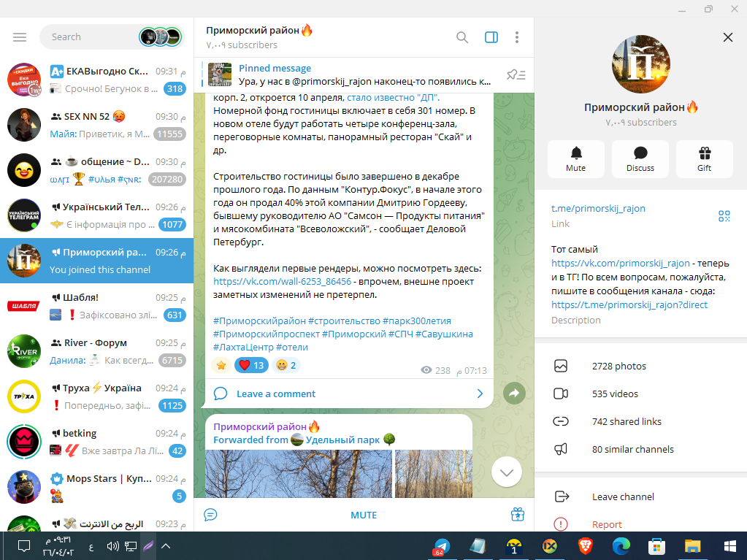747x560 pixels.
Task: Open the Mops Stars chat
Action: [x=96, y=487]
